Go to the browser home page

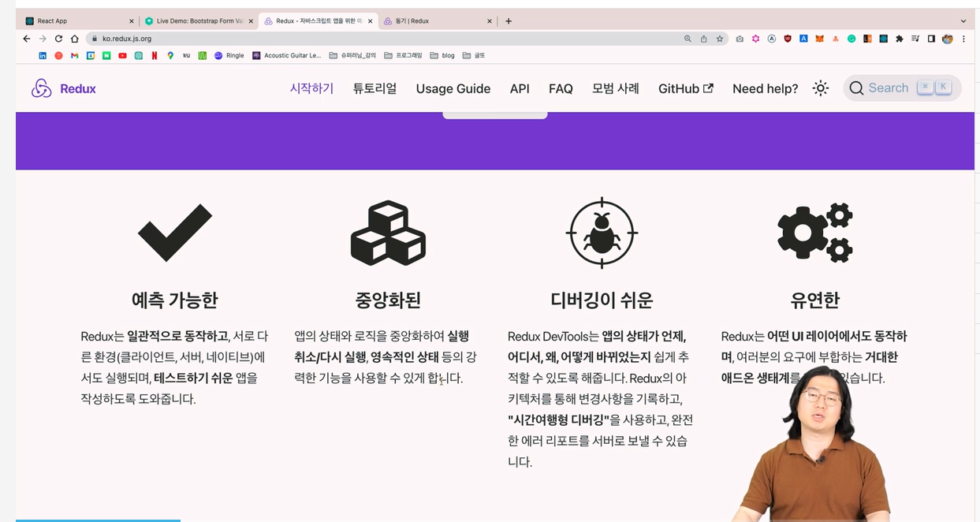74,38
